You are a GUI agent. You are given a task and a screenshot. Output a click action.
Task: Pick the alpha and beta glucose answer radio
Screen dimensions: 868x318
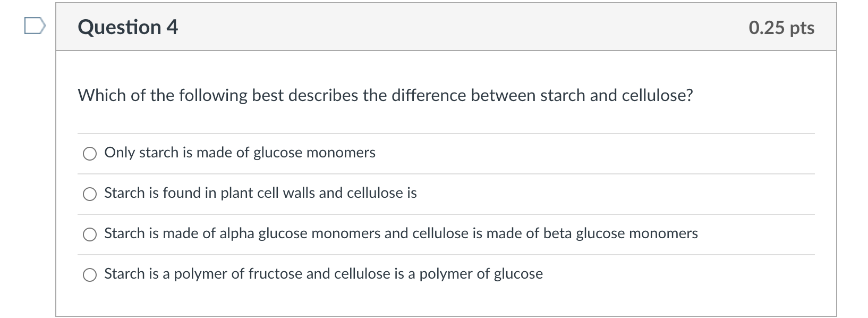[90, 235]
